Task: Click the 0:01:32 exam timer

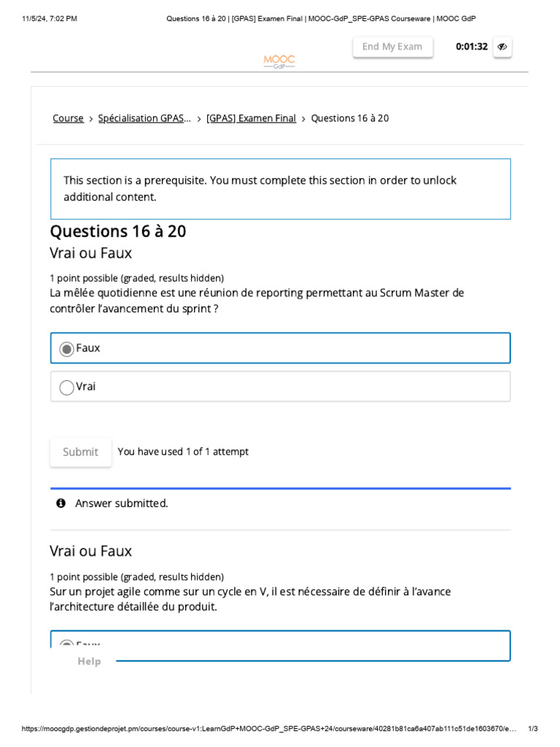Action: pos(472,47)
